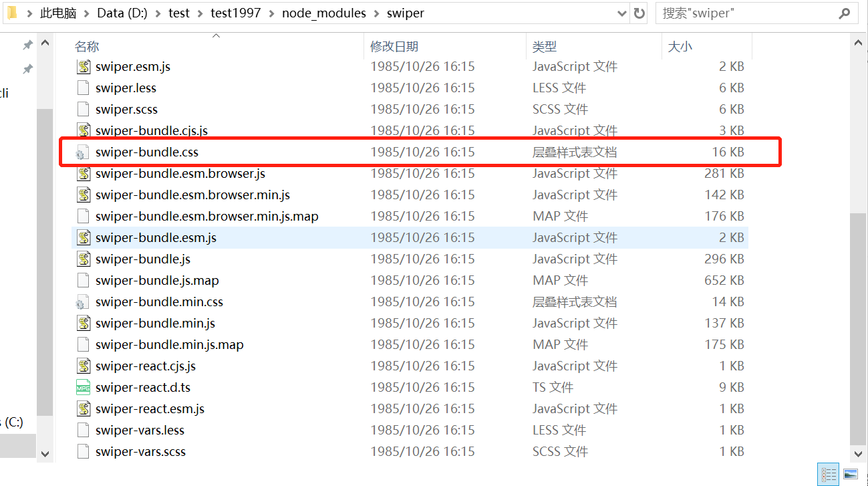The height and width of the screenshot is (486, 868).
Task: Click the swiper-bundle.esm.browser.min.js file icon
Action: (83, 195)
